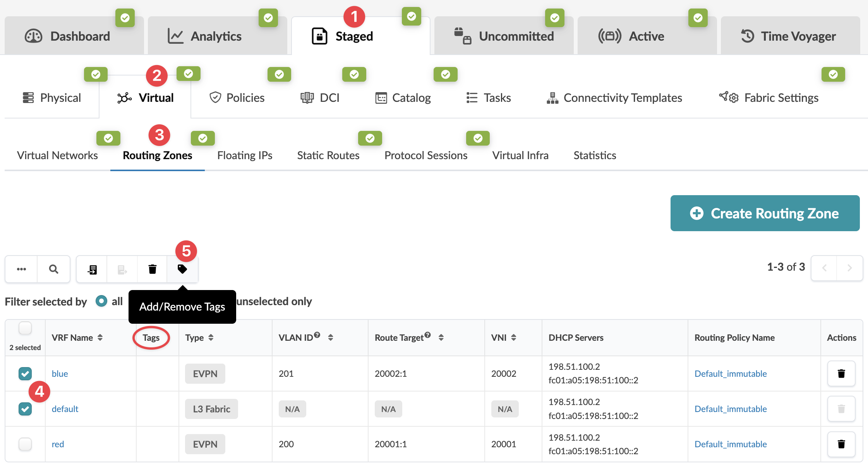Viewport: 868px width, 467px height.
Task: Click the import routing zones icon
Action: click(x=92, y=269)
